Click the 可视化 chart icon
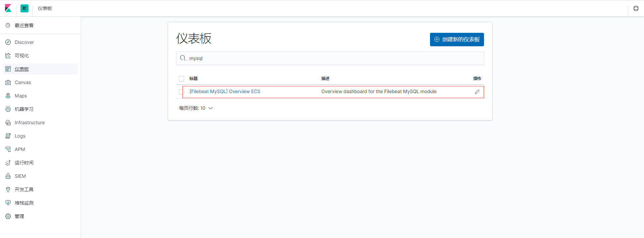This screenshot has width=644, height=238. 8,56
